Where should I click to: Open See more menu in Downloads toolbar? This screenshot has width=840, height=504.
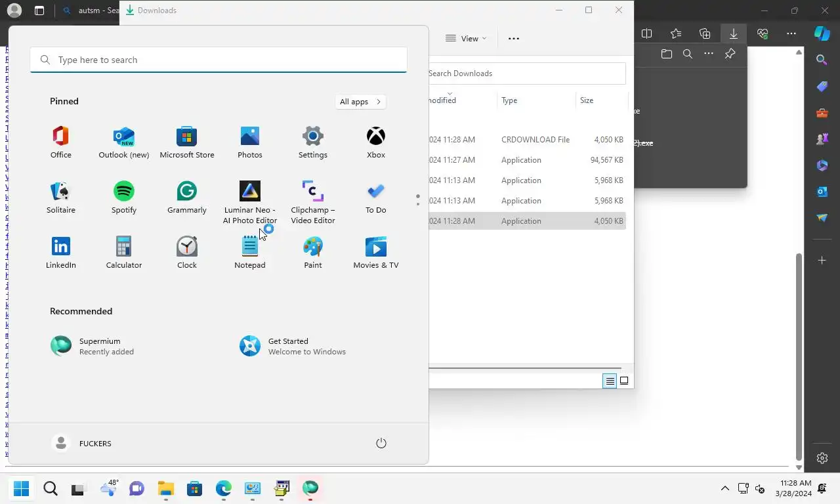(514, 39)
